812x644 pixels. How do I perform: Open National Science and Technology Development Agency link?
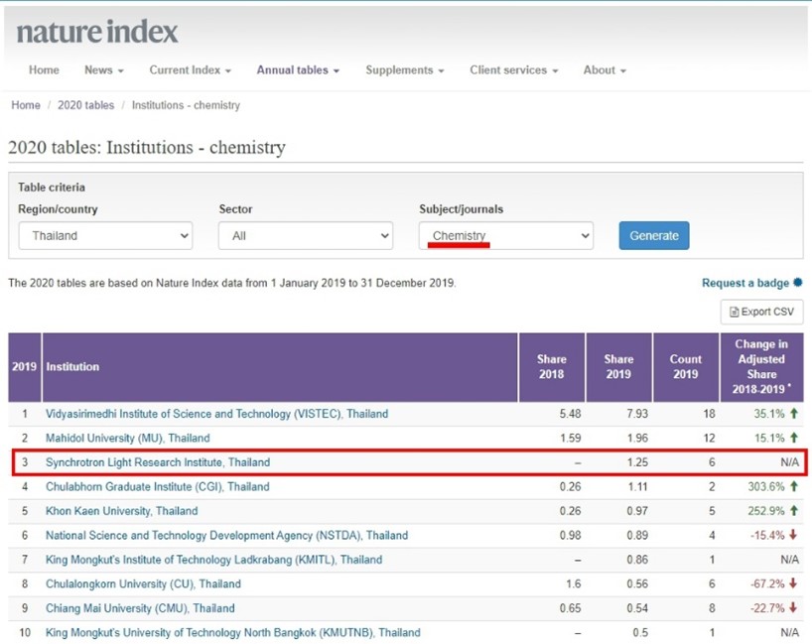[x=226, y=535]
